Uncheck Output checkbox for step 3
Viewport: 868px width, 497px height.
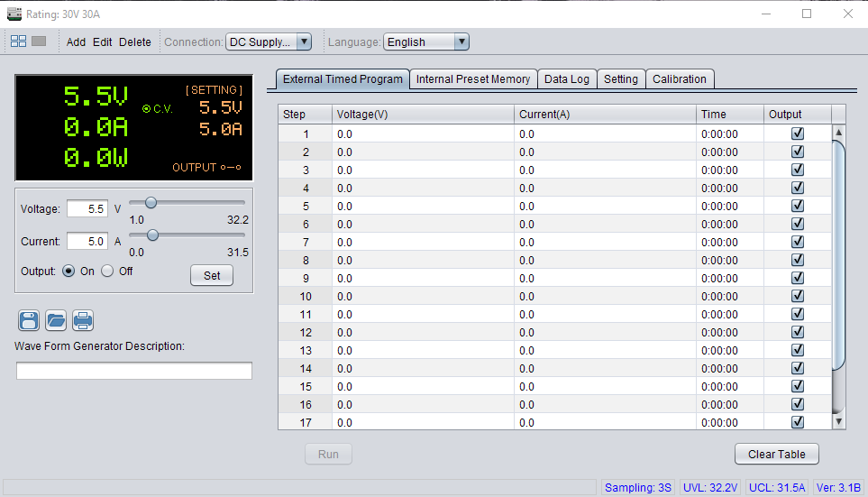coord(798,170)
